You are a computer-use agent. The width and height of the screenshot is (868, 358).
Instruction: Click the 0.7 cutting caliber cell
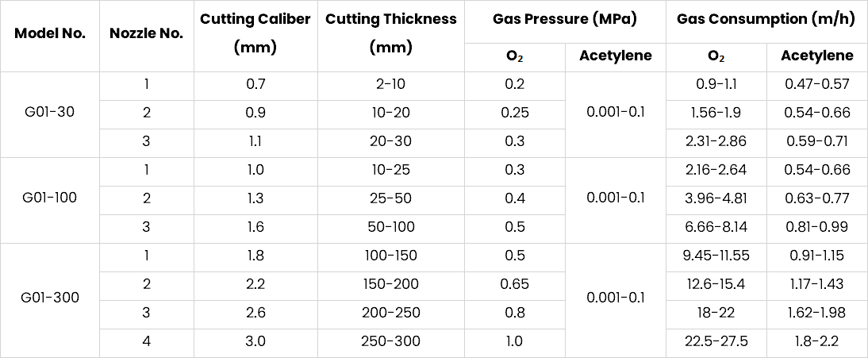[x=255, y=84]
